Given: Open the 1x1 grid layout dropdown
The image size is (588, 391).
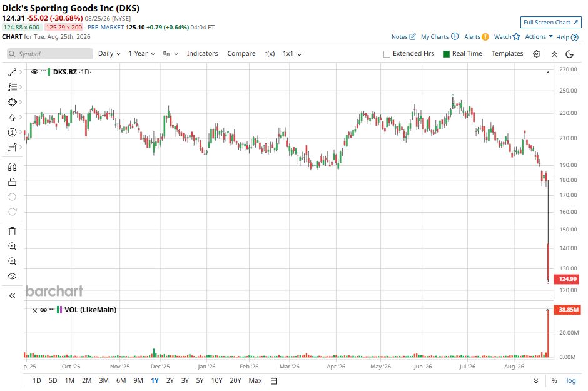Looking at the screenshot, I should coord(292,54).
